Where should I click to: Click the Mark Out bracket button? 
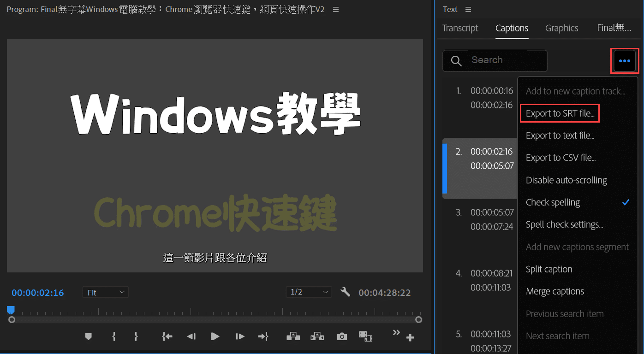click(x=136, y=337)
